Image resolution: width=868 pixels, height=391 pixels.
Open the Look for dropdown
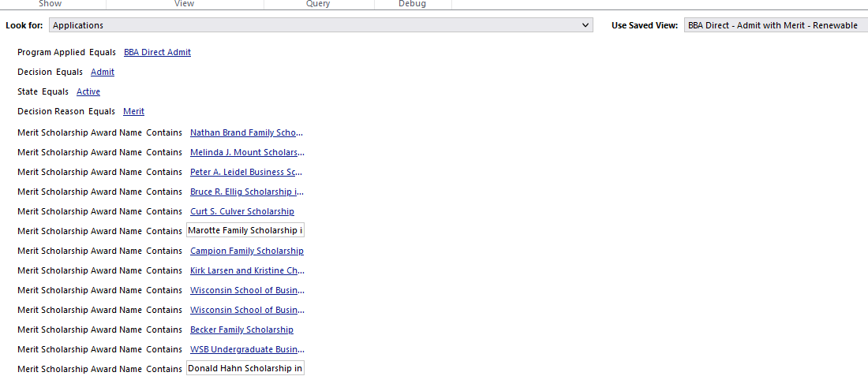click(320, 25)
